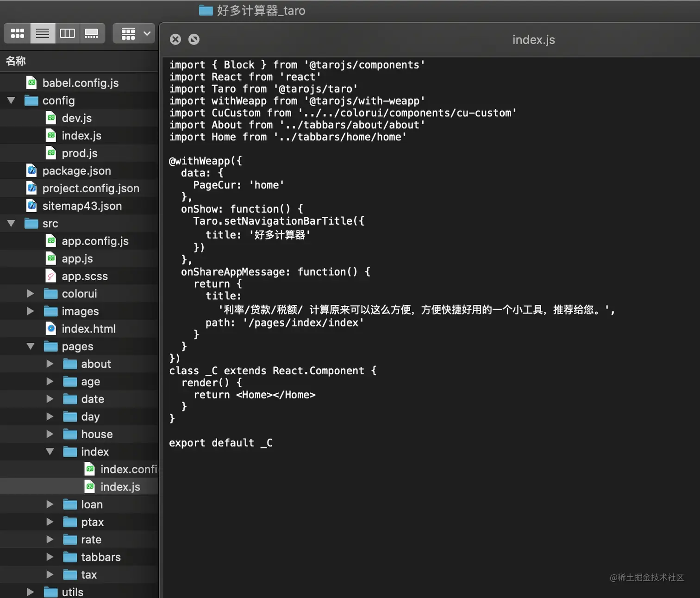Select the prod.js file icon
This screenshot has height=598, width=700.
51,153
